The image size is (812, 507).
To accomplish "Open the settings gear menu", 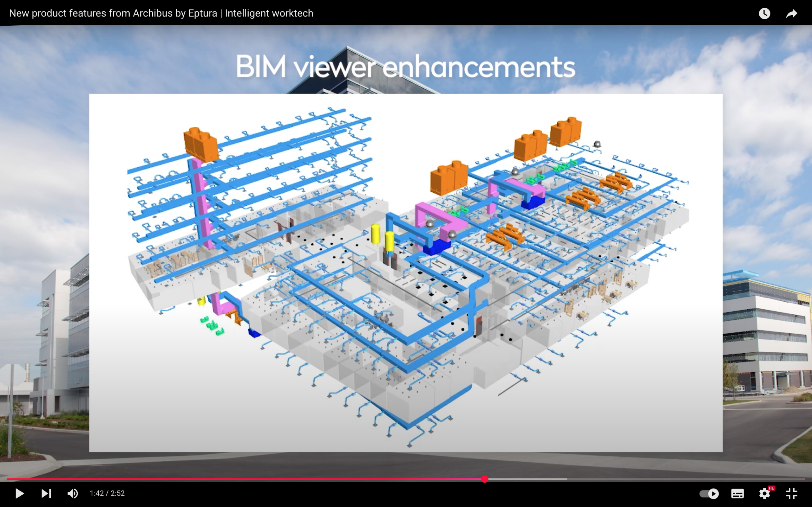I will point(764,494).
